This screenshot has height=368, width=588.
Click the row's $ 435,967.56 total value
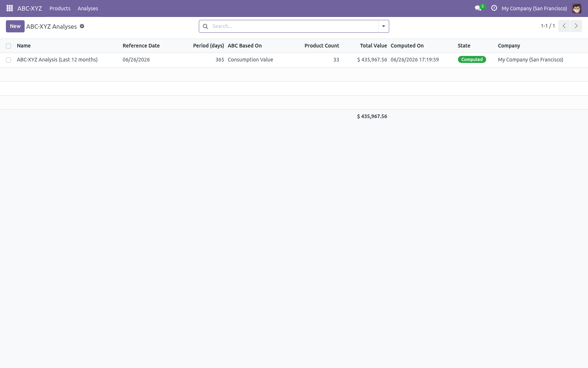[x=372, y=60]
